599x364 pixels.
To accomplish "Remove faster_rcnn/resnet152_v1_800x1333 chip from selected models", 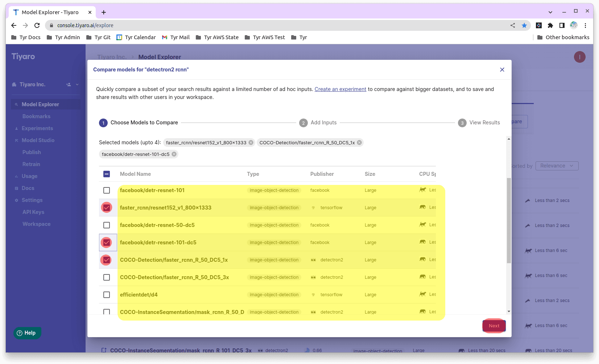I will click(251, 142).
